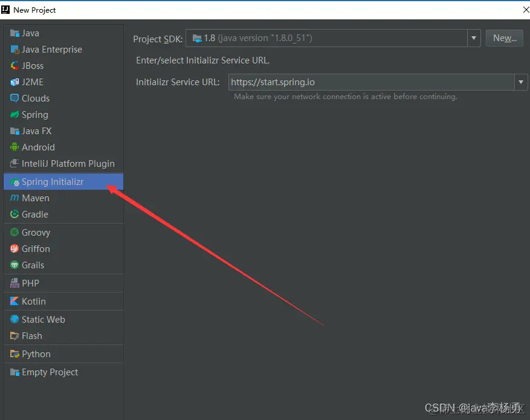Viewport: 530px width, 420px height.
Task: Click the red Griffon icon
Action: [x=15, y=249]
